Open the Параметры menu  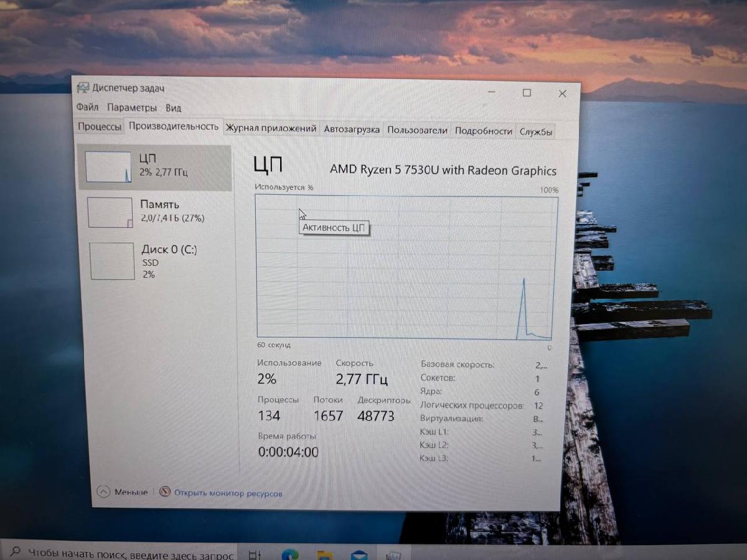click(x=132, y=108)
